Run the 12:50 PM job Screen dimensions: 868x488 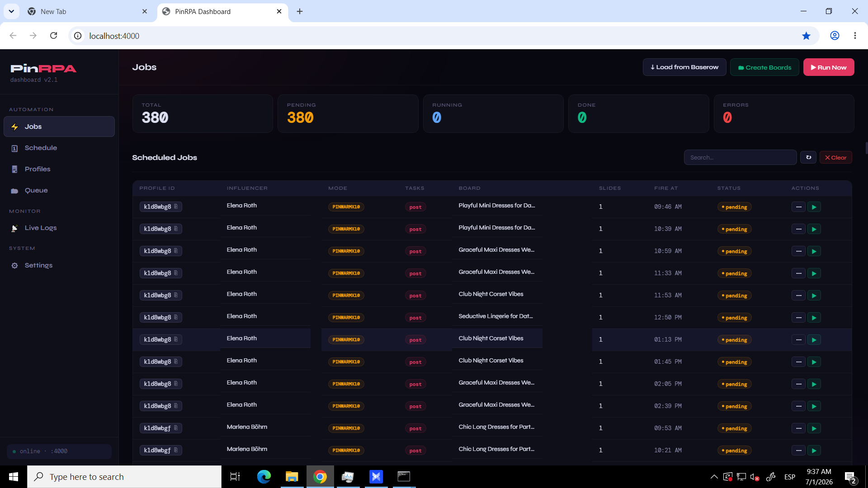pos(814,318)
